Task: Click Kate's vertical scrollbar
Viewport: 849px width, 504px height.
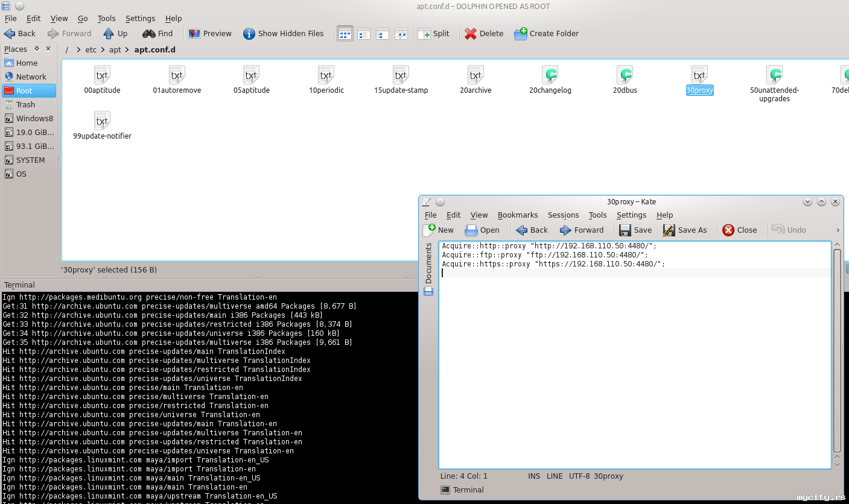Action: point(836,350)
